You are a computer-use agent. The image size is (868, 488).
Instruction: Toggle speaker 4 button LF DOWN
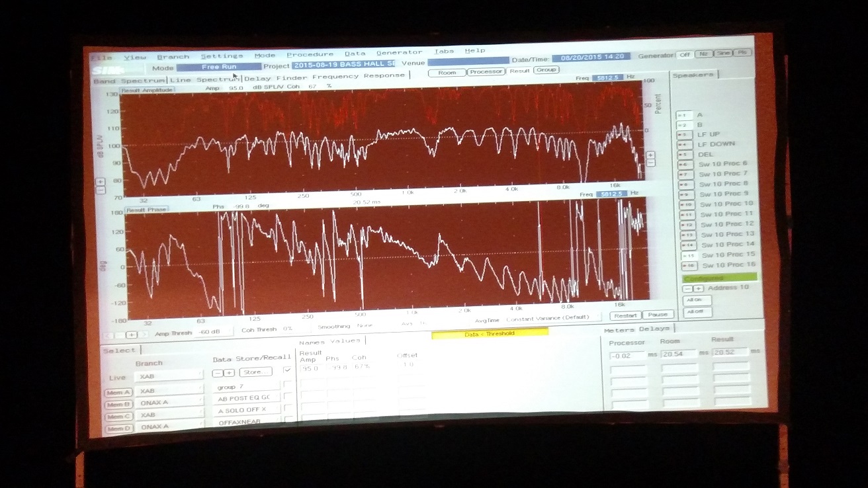pyautogui.click(x=684, y=145)
